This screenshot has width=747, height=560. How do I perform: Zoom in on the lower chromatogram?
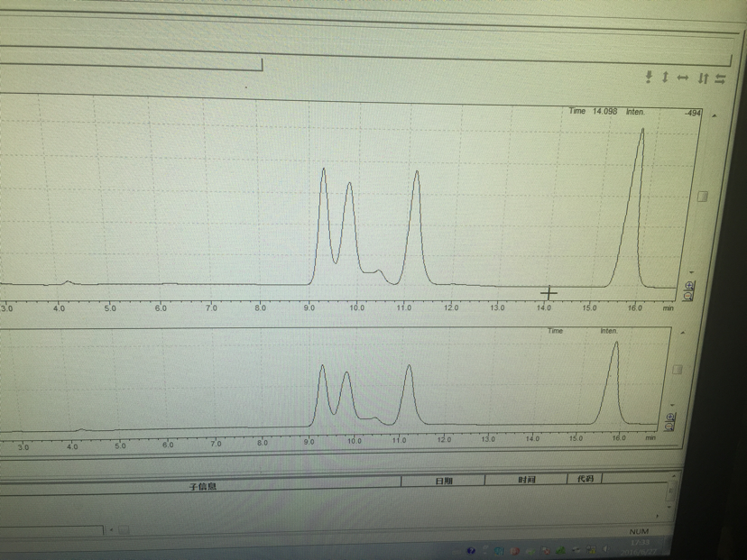671,418
